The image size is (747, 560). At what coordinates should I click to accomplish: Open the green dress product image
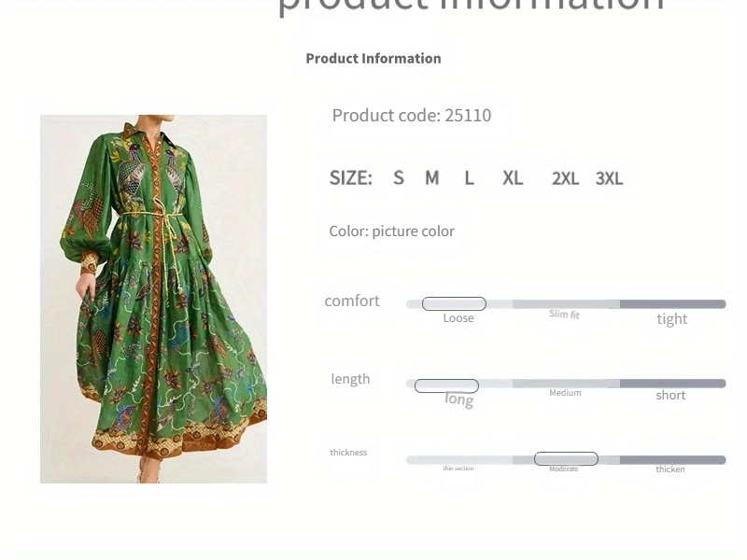(x=153, y=299)
